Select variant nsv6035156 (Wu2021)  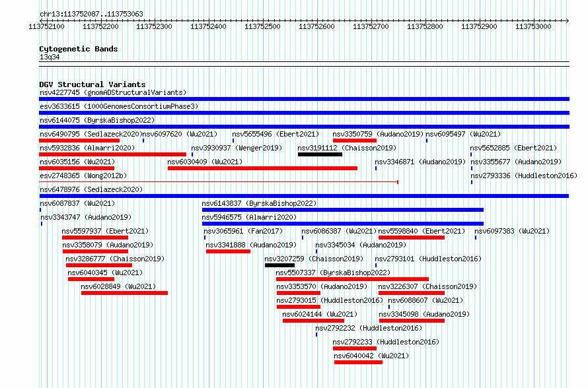[x=77, y=162]
